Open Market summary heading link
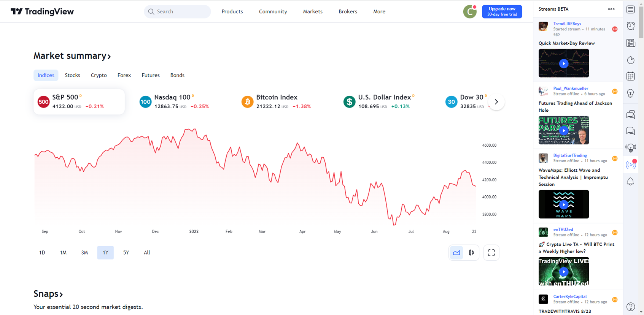 [72, 56]
